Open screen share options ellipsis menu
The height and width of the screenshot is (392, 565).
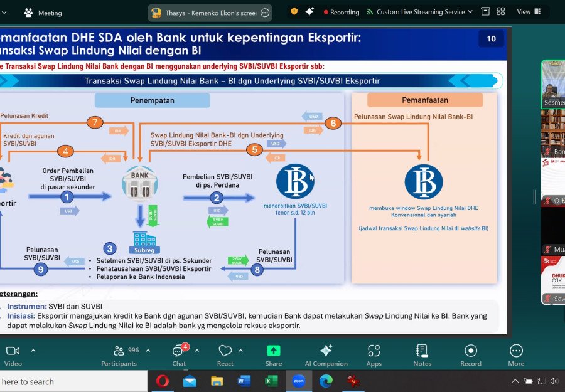point(265,13)
